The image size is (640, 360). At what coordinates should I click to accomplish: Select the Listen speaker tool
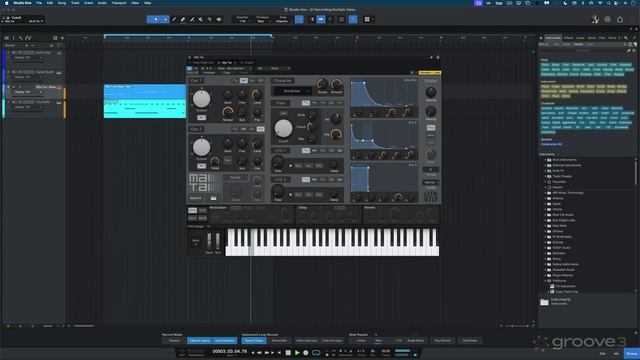point(219,19)
